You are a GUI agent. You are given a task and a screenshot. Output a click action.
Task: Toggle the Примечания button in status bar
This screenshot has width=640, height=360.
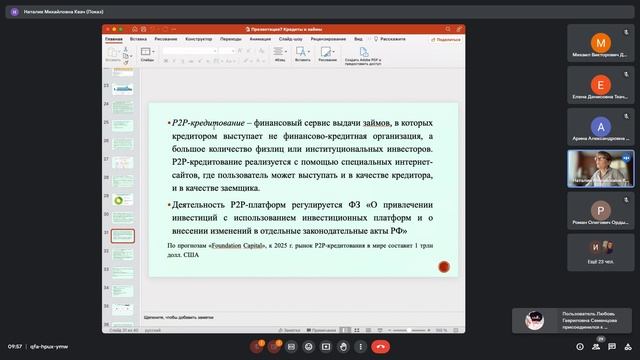click(x=321, y=330)
